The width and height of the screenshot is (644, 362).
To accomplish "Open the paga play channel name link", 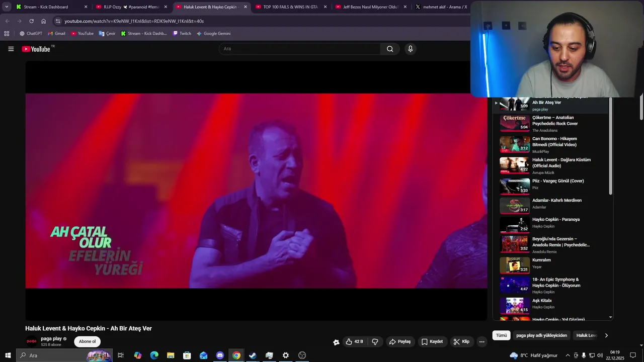I will 51,338.
